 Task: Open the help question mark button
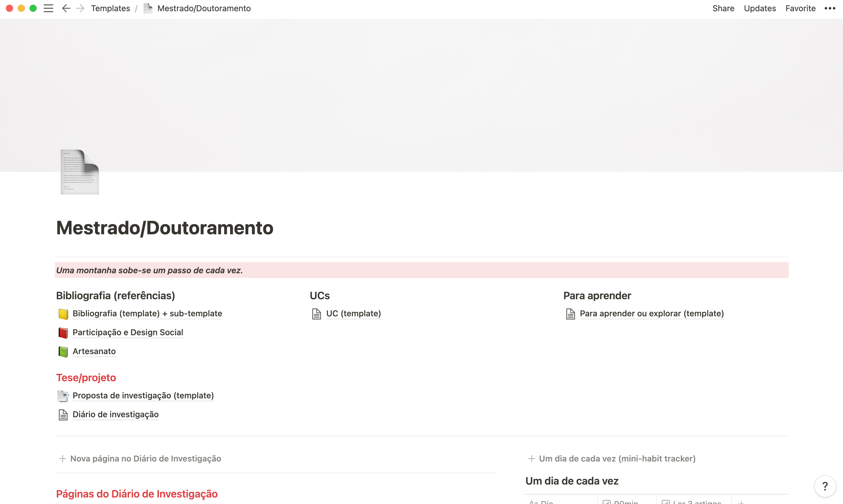point(825,486)
